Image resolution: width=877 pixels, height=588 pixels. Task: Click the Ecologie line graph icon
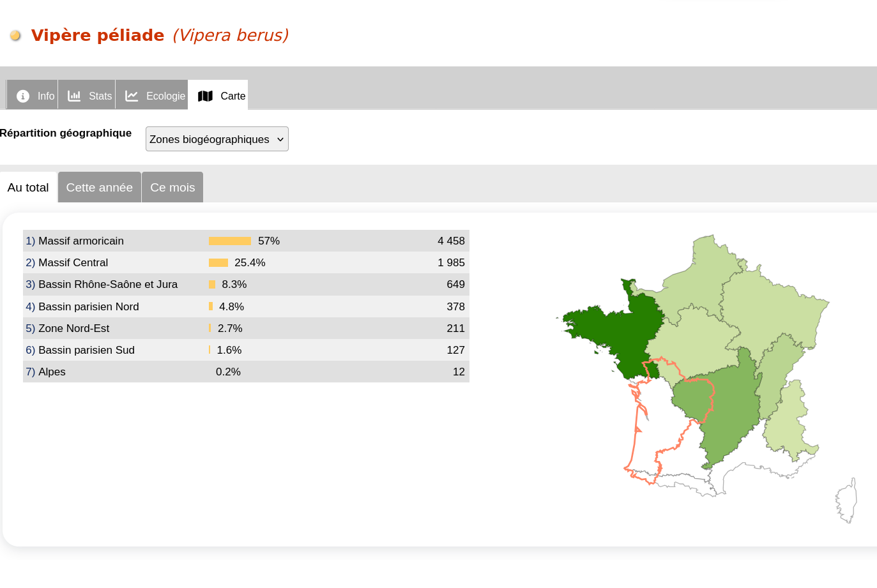[x=132, y=96]
